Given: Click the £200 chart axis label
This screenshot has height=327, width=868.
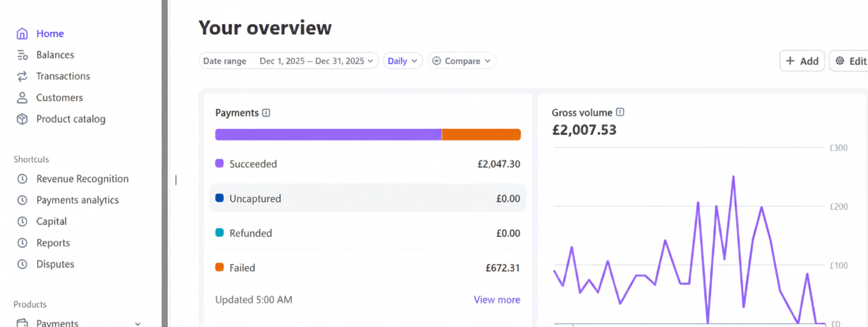Looking at the screenshot, I should [838, 207].
